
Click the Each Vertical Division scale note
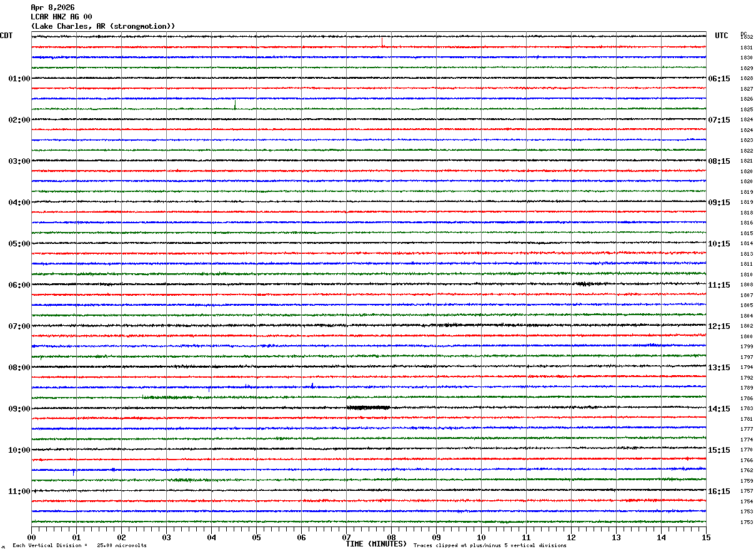pyautogui.click(x=79, y=546)
